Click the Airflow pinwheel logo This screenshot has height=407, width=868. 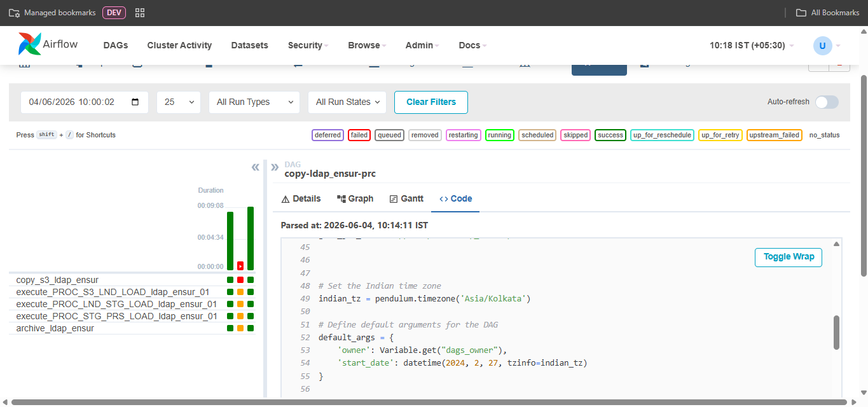(29, 45)
